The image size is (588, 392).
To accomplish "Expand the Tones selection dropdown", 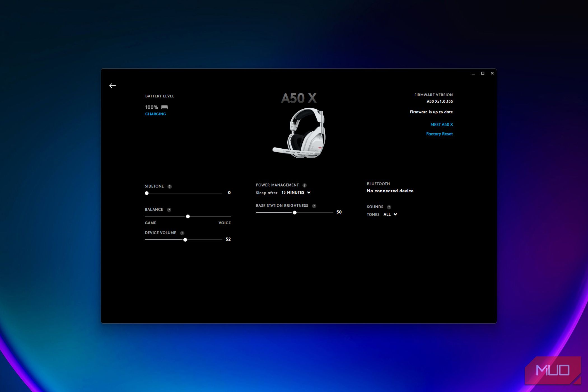I will tap(390, 214).
